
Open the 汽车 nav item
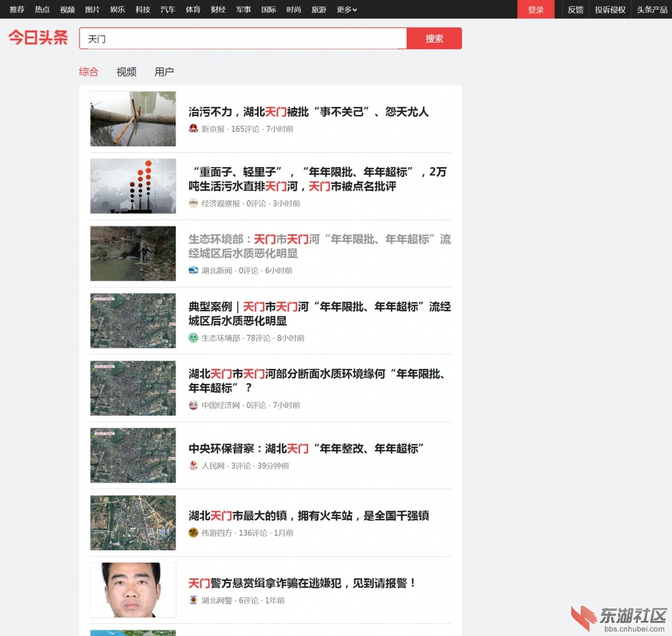(x=168, y=10)
